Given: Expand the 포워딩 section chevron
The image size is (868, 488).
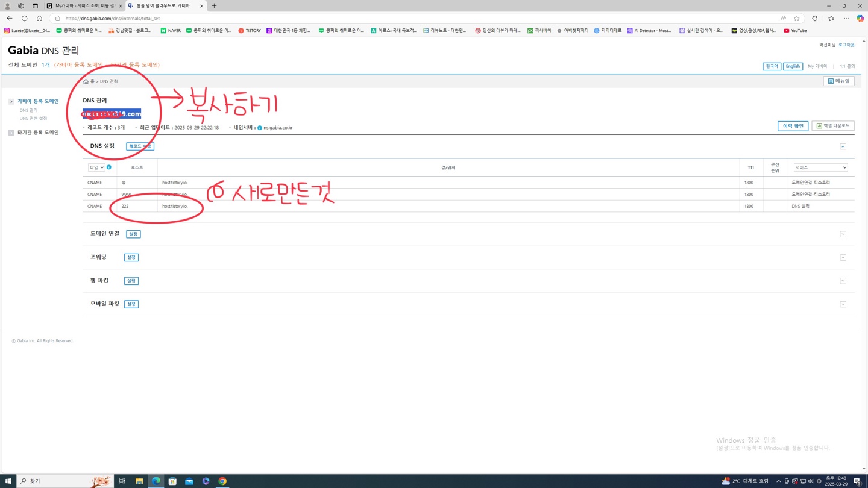Looking at the screenshot, I should tap(843, 258).
